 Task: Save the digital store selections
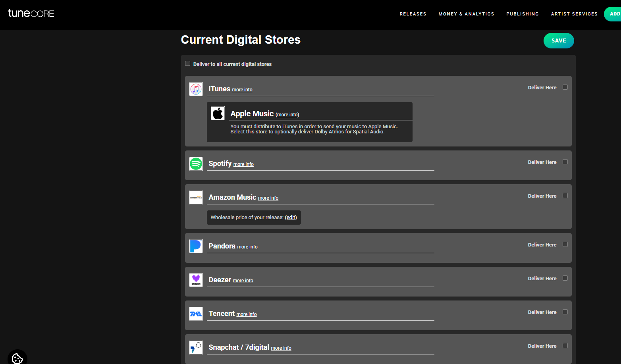click(559, 40)
